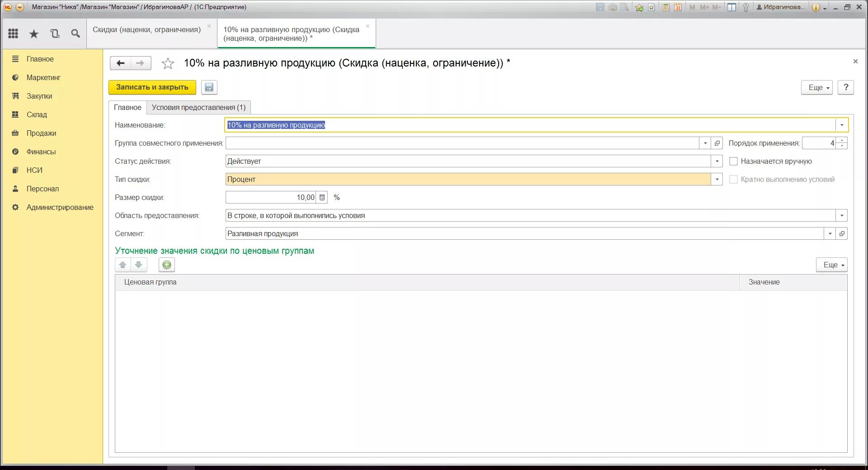Move the price group row down

[x=139, y=265]
